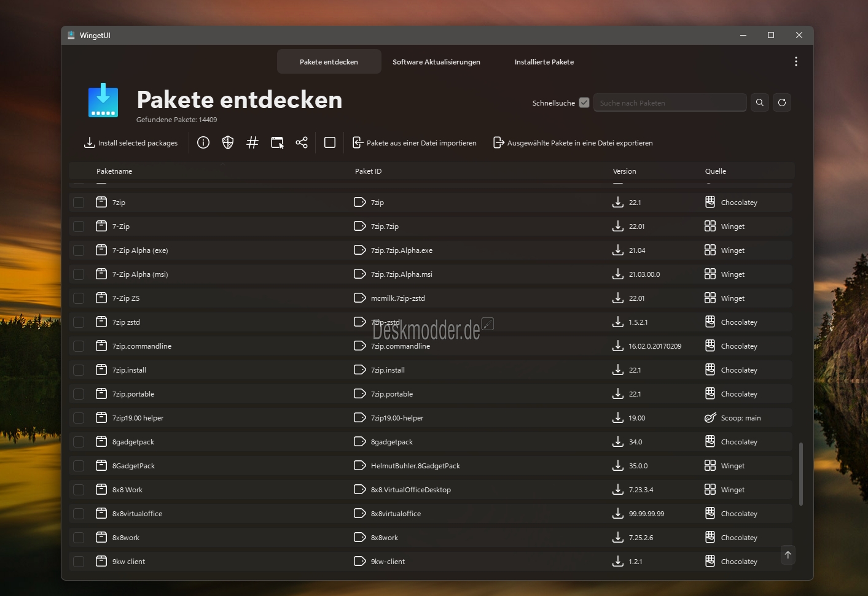Viewport: 868px width, 596px height.
Task: Open Software Aktualisierungen tab
Action: pyautogui.click(x=436, y=61)
